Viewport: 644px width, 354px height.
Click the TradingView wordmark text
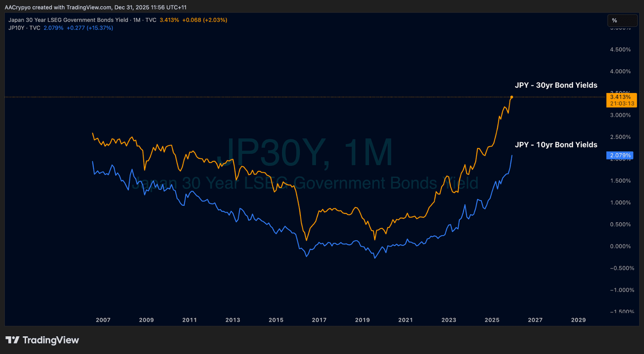pyautogui.click(x=51, y=340)
